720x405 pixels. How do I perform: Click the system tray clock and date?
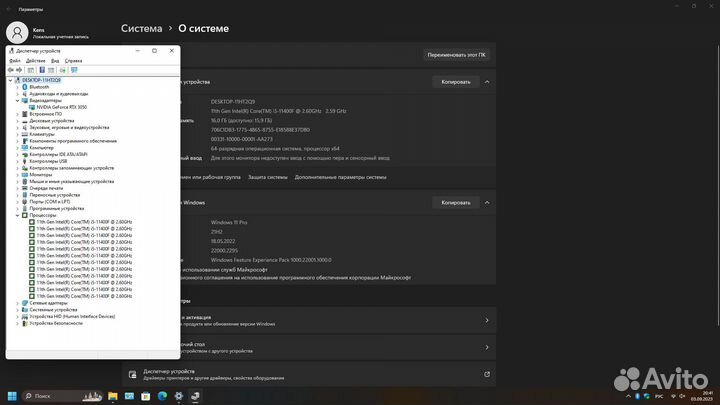[702, 396]
